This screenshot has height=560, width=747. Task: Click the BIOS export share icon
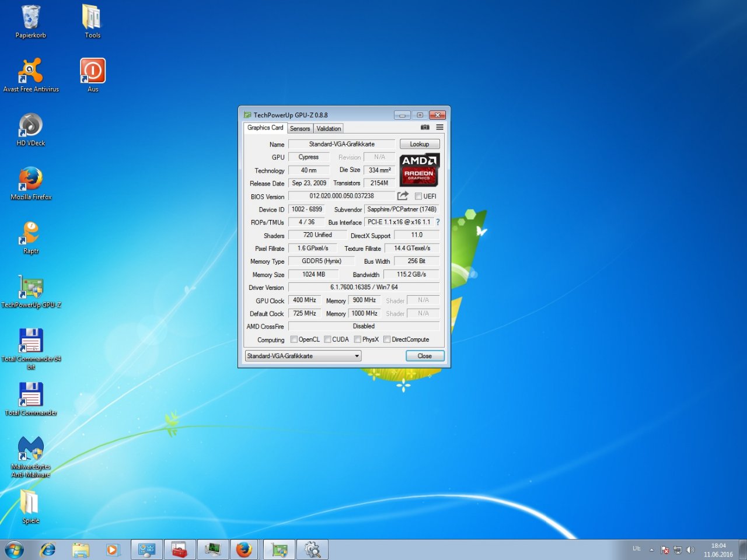tap(403, 196)
